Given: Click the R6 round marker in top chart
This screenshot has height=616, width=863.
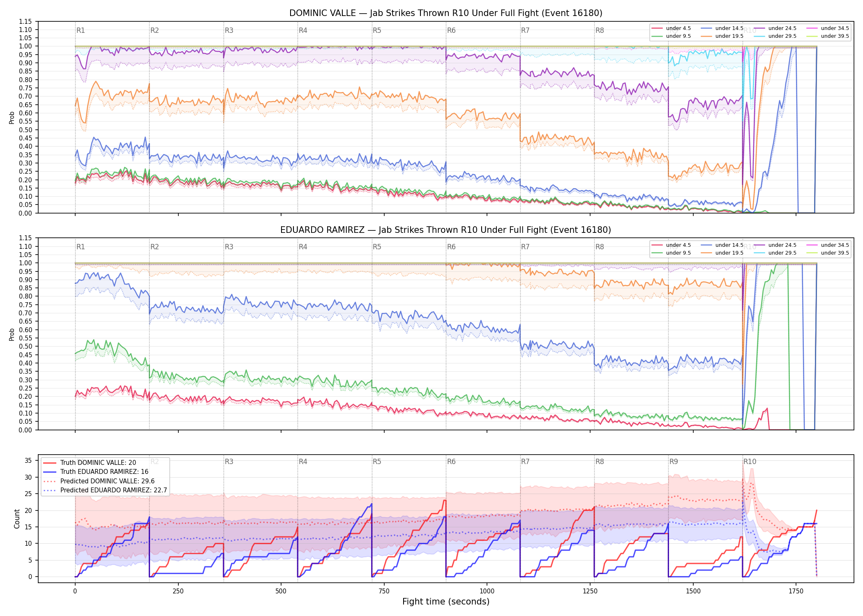Looking at the screenshot, I should [x=451, y=30].
